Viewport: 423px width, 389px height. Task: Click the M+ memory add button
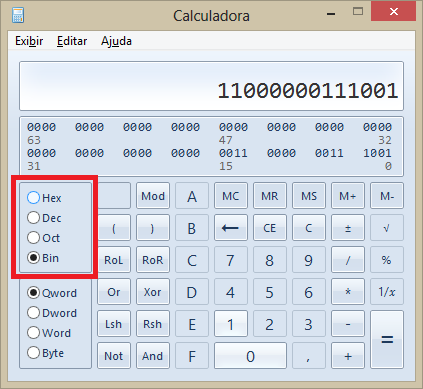pyautogui.click(x=348, y=196)
